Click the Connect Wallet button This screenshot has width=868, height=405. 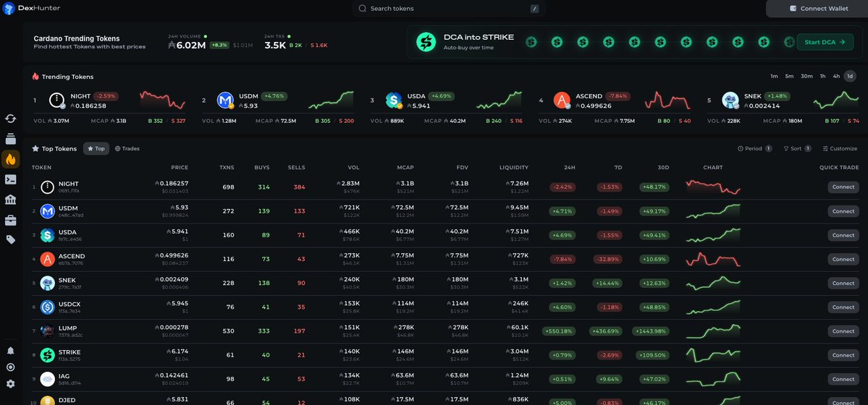click(x=817, y=8)
